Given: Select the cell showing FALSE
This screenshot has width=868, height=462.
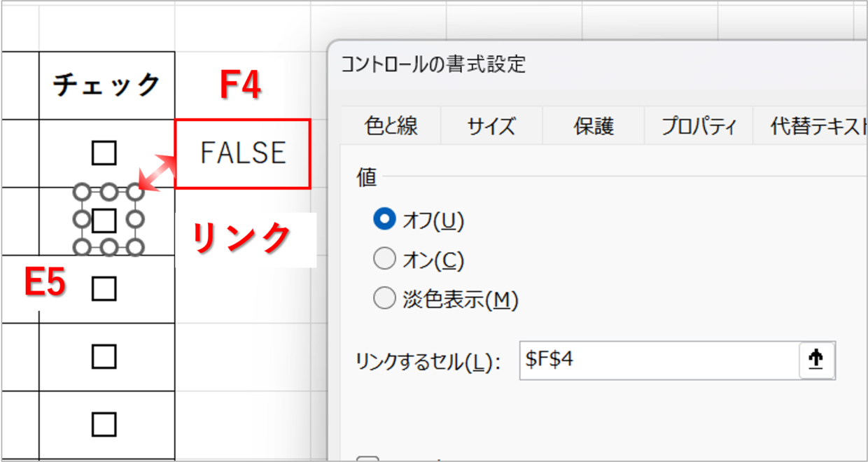Looking at the screenshot, I should coord(242,153).
